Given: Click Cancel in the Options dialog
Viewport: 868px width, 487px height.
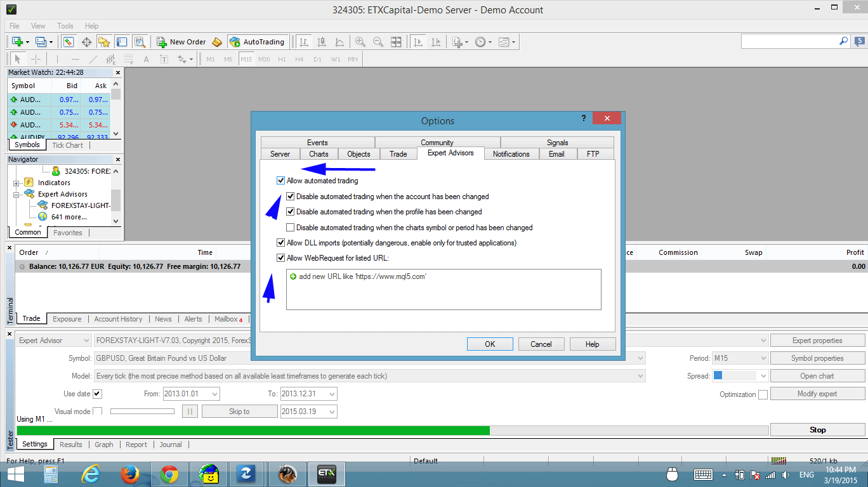Looking at the screenshot, I should 541,344.
